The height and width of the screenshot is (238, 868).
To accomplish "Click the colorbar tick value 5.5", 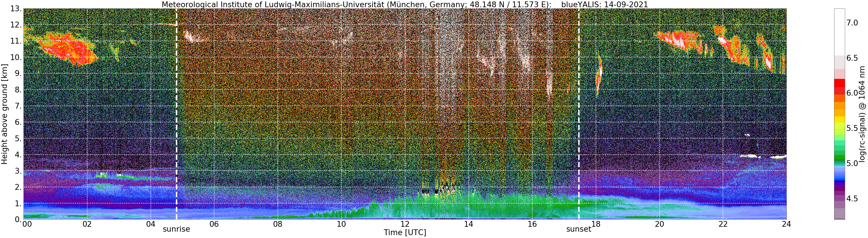I will coord(852,128).
